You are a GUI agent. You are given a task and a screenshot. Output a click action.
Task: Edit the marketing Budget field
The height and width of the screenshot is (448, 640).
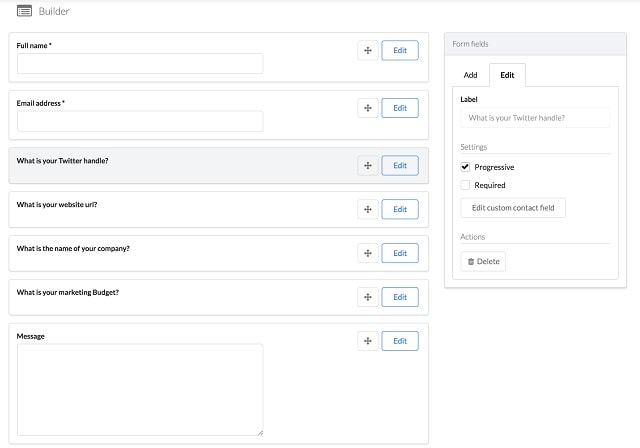click(400, 297)
